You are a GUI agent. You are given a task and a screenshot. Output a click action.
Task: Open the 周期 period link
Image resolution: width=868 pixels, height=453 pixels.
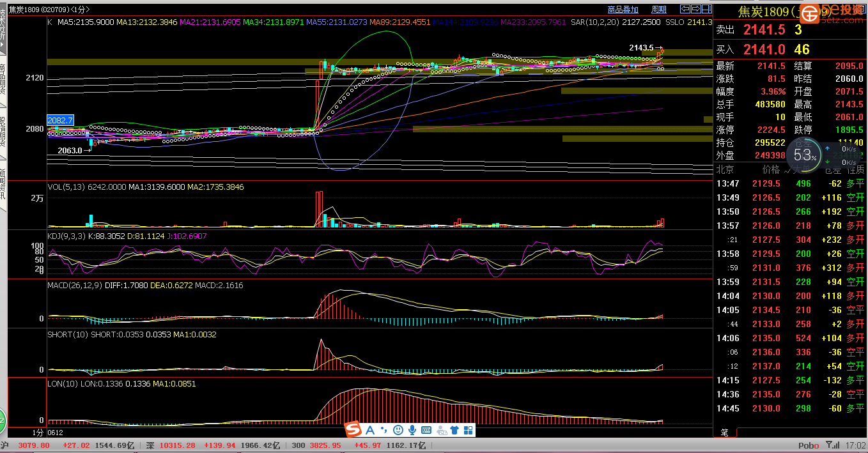659,10
